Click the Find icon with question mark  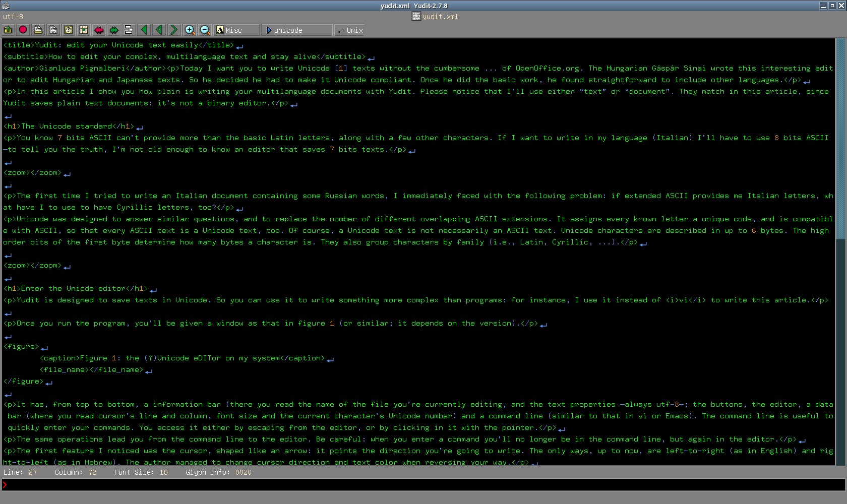pos(69,30)
